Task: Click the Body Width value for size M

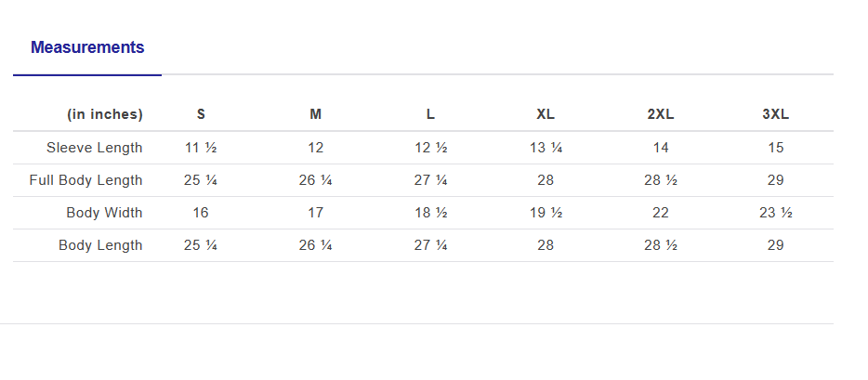Action: (x=316, y=213)
